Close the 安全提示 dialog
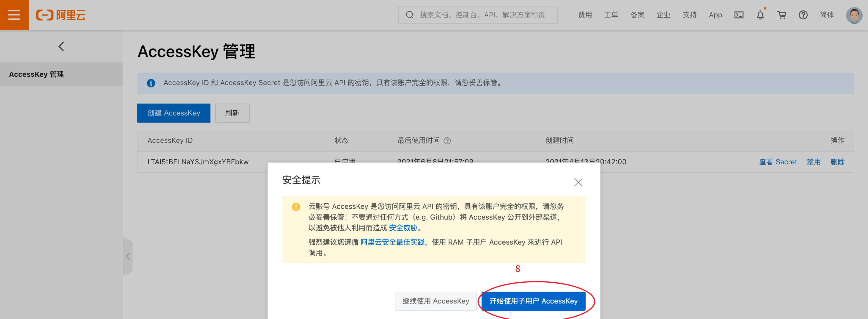 (578, 182)
